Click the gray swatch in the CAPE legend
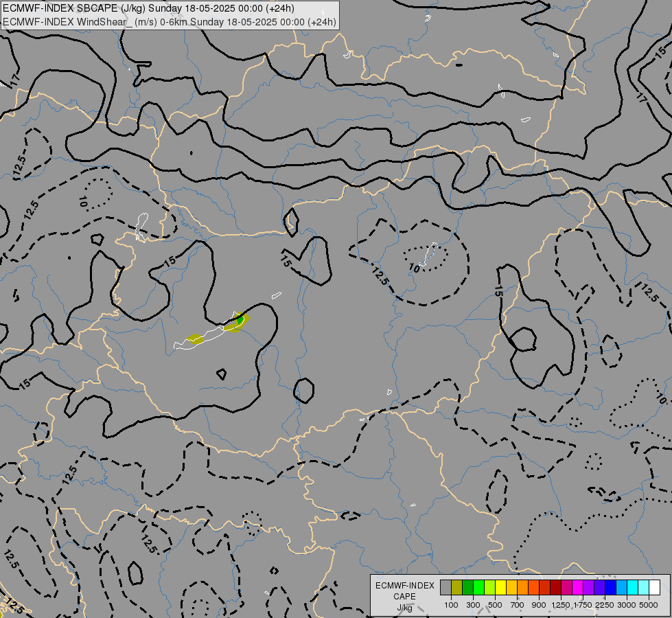 (x=445, y=588)
